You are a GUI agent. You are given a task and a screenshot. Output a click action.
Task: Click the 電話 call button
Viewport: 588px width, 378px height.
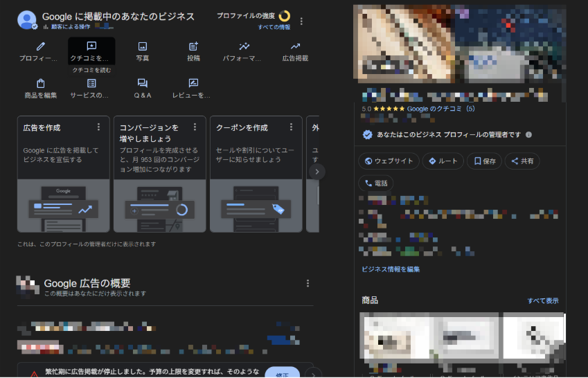point(376,183)
